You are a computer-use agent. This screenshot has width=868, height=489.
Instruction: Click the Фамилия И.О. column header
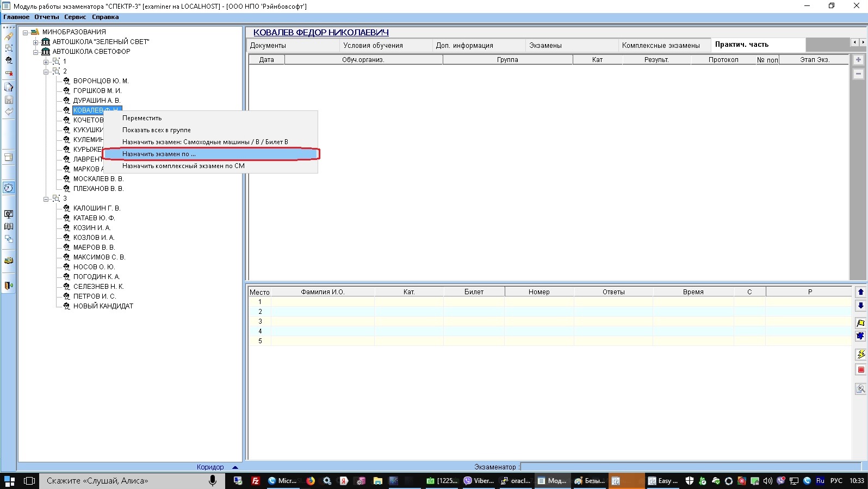click(323, 292)
